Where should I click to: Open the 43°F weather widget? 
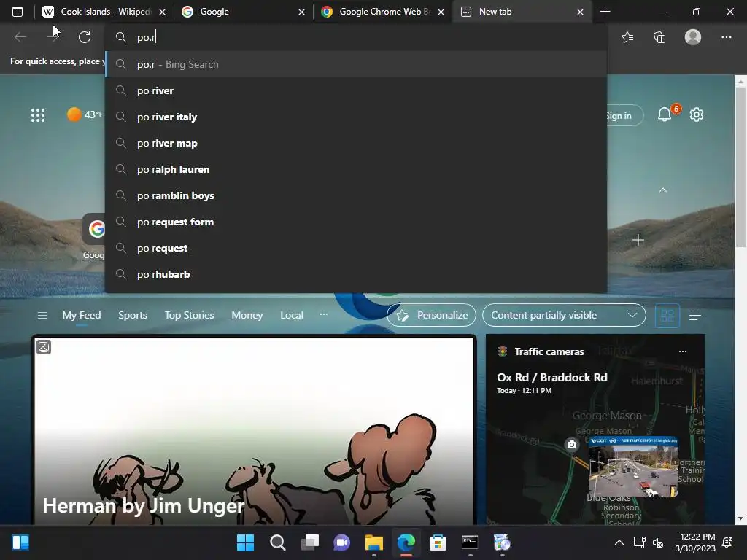coord(85,114)
